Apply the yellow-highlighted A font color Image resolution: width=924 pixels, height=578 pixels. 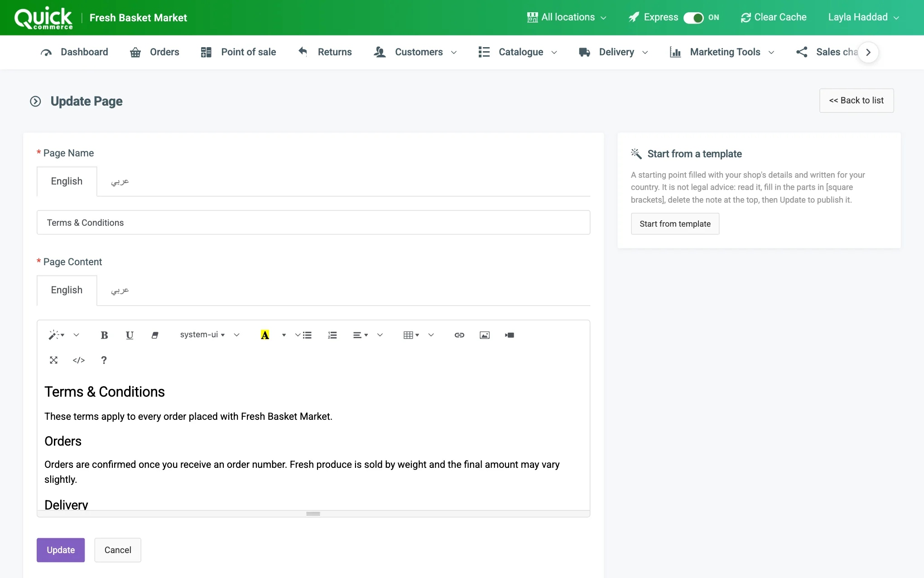(x=265, y=335)
